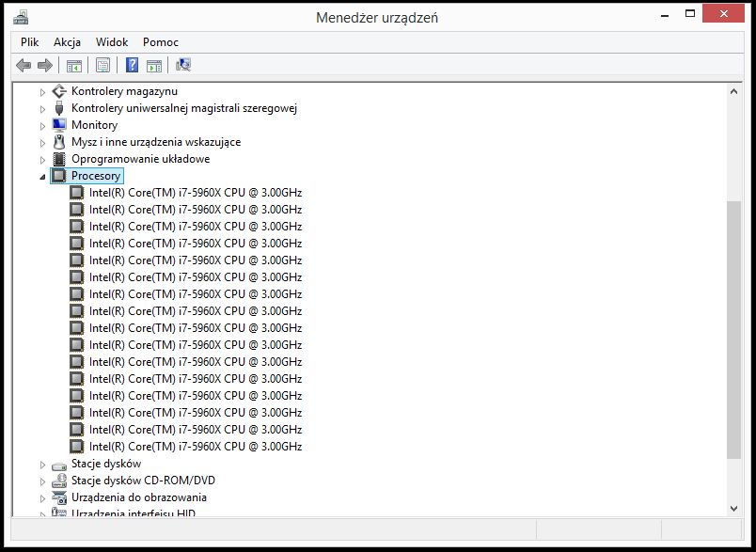Open the Widok menu
Image resolution: width=756 pixels, height=552 pixels.
pyautogui.click(x=112, y=42)
